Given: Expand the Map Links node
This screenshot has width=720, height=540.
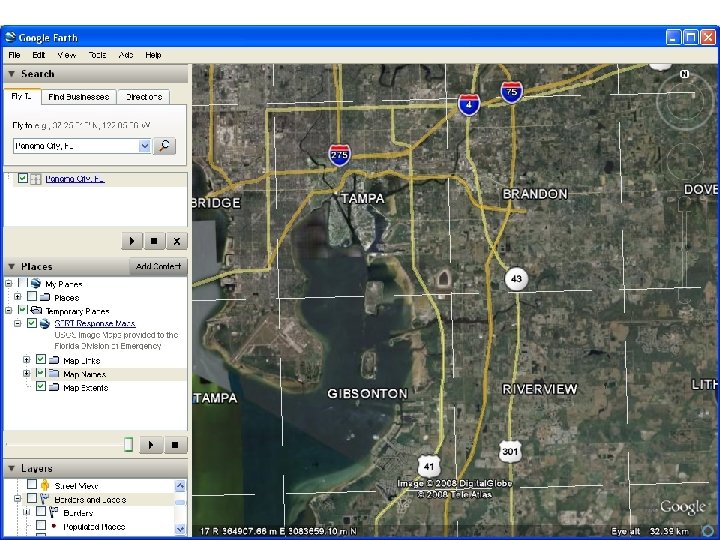Looking at the screenshot, I should click(x=27, y=360).
